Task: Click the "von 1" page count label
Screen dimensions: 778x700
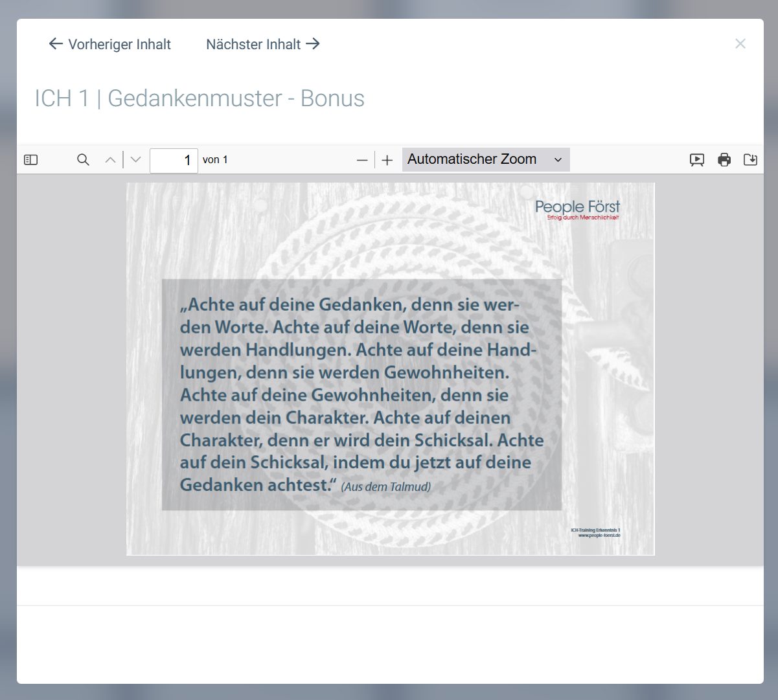Action: tap(215, 160)
